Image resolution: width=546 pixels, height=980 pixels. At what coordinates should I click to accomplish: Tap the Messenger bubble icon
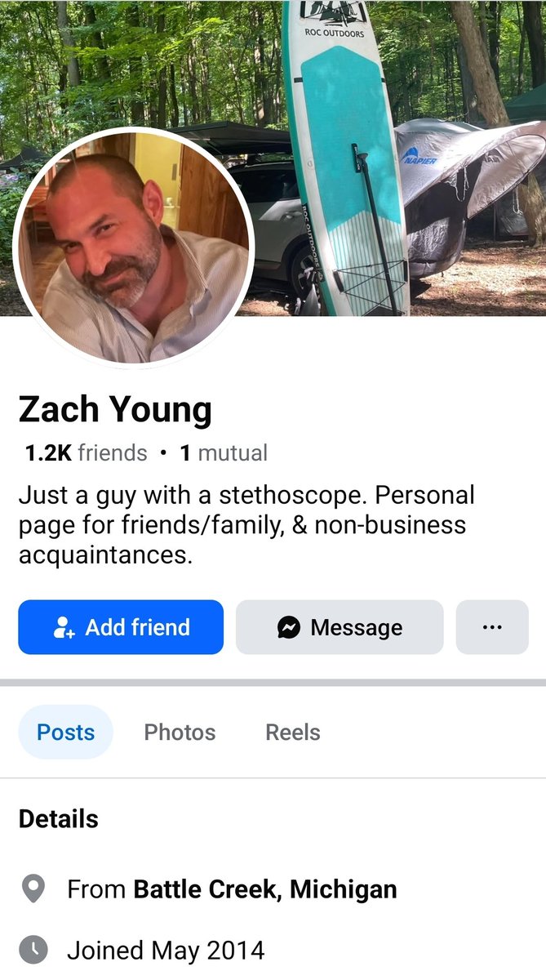click(x=288, y=627)
